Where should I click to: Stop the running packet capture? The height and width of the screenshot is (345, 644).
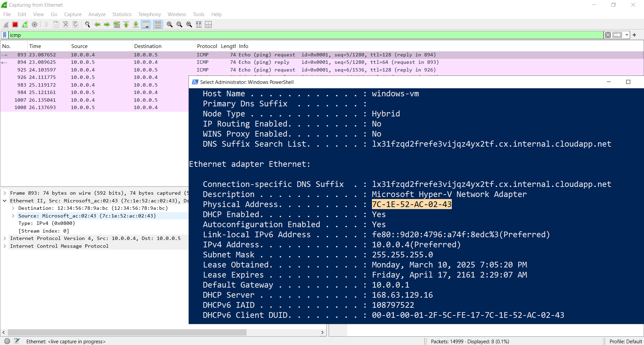pyautogui.click(x=15, y=24)
